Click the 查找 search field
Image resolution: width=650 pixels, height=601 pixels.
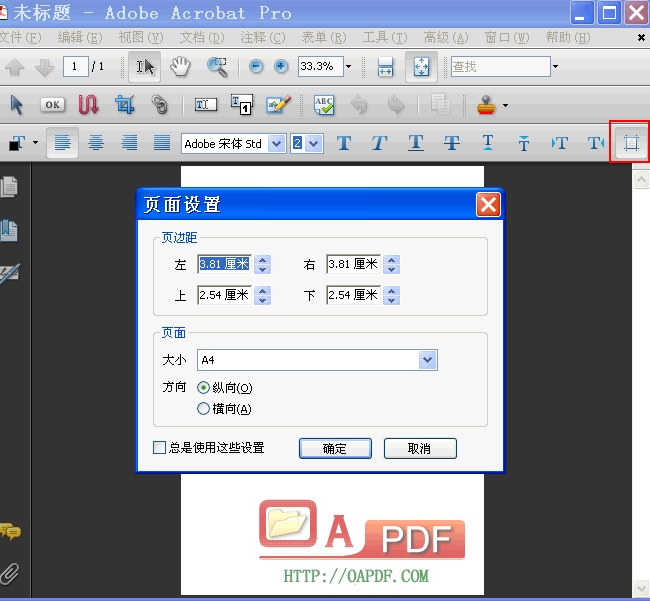click(500, 66)
